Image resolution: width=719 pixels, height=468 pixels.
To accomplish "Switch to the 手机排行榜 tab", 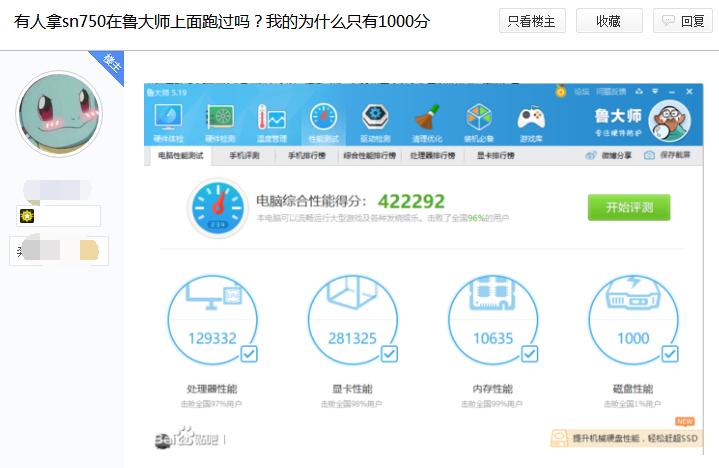I will [x=307, y=156].
